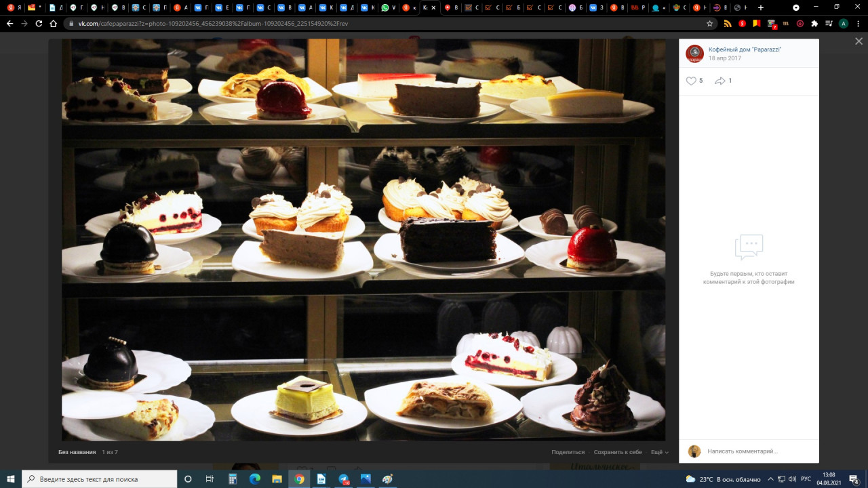
Task: Click 'Сохранить к себе' link
Action: (618, 452)
